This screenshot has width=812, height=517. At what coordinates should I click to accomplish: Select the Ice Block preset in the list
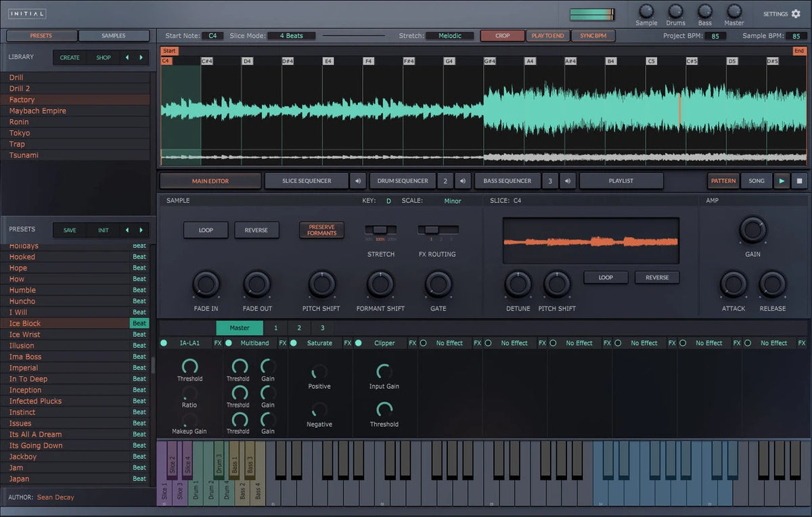(x=26, y=323)
